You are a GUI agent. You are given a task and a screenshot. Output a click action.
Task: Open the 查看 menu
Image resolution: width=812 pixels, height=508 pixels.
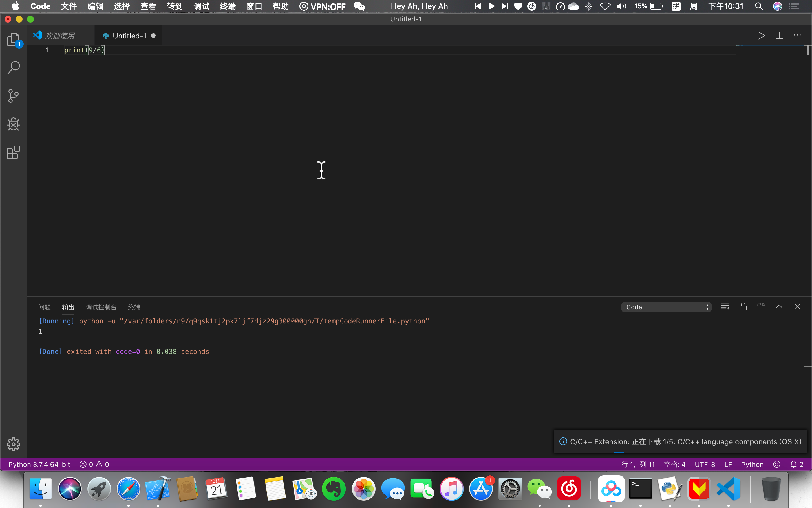(148, 6)
